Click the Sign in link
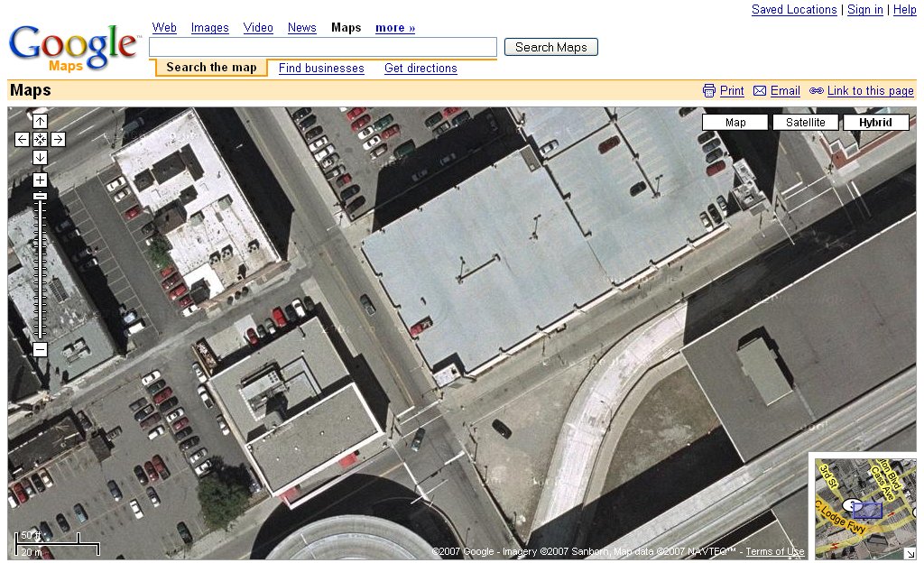 pyautogui.click(x=865, y=9)
